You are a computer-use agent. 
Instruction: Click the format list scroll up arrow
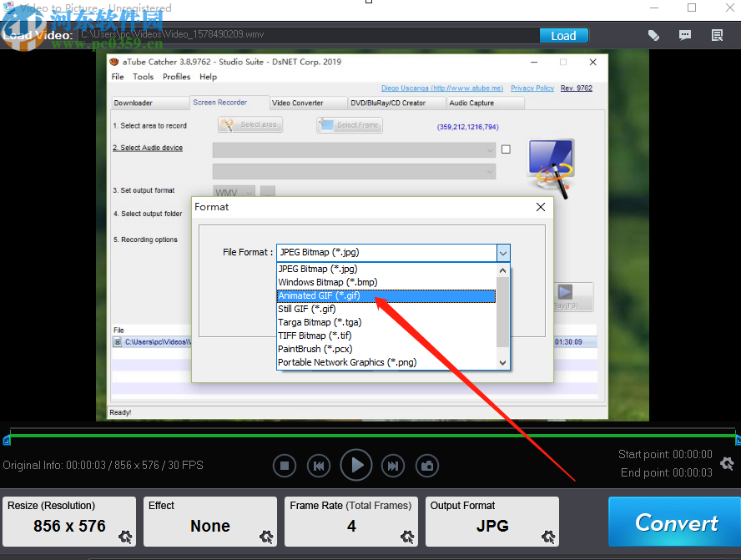click(503, 270)
